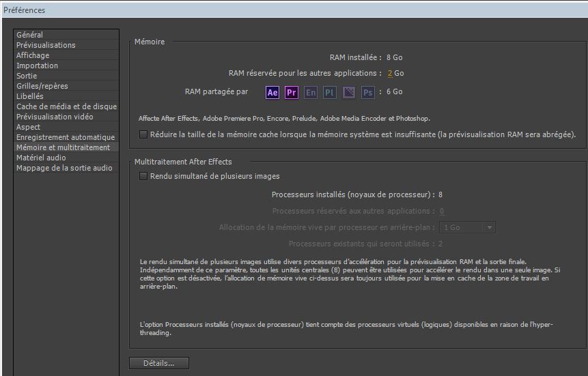The width and height of the screenshot is (588, 376).
Task: Click the Photoshop (Ps) icon
Action: click(x=368, y=92)
